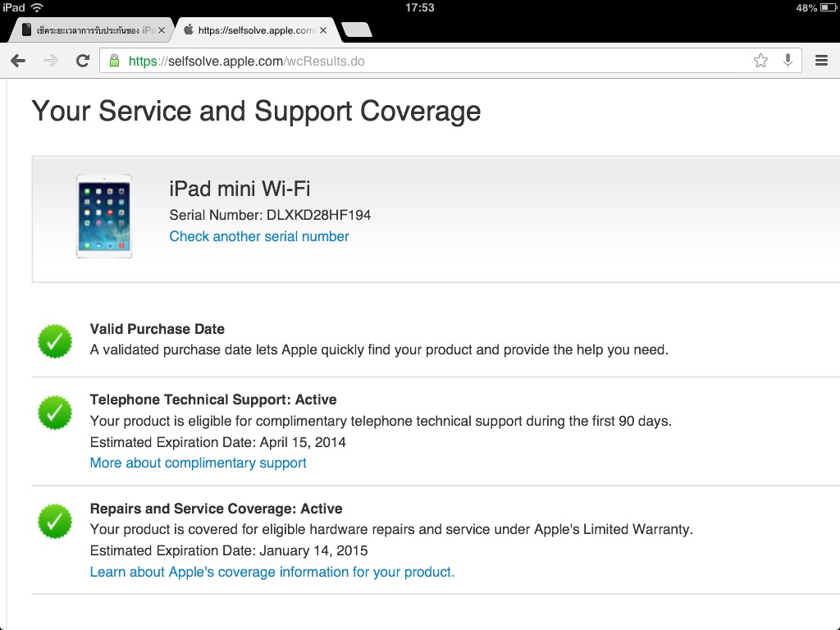Viewport: 840px width, 630px height.
Task: Click the green padlock security icon
Action: pos(114,61)
